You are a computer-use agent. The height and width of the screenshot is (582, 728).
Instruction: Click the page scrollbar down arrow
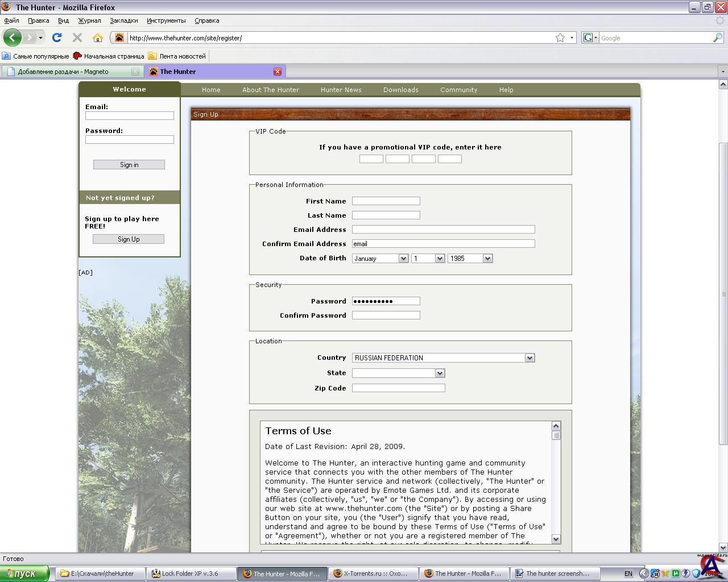point(723,547)
